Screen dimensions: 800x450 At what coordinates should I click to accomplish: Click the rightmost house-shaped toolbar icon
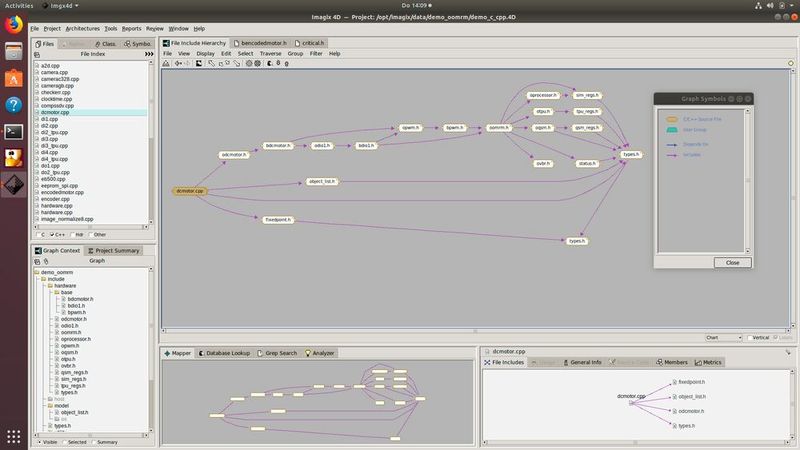coord(286,63)
